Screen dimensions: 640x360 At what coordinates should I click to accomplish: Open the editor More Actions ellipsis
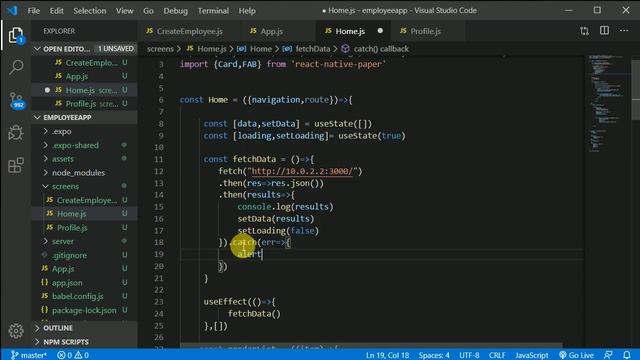(624, 31)
